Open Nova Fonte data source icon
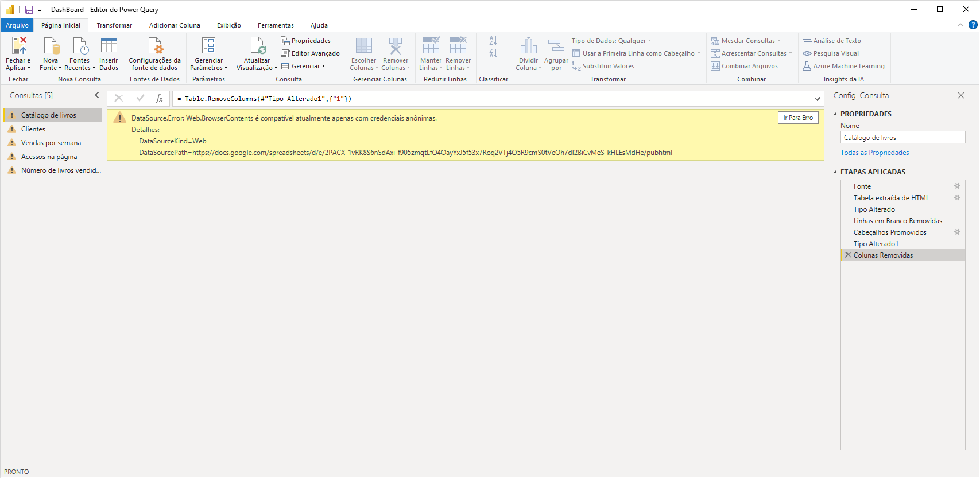The height and width of the screenshot is (478, 980). point(51,45)
